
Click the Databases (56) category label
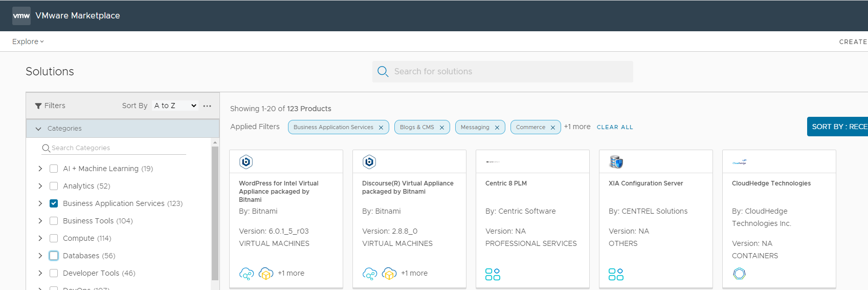(x=89, y=256)
